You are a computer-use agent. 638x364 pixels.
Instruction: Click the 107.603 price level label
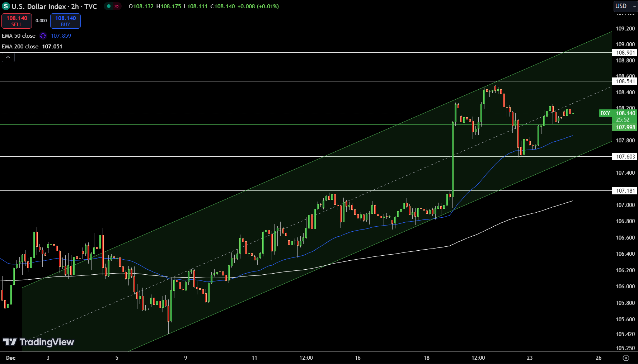click(625, 157)
